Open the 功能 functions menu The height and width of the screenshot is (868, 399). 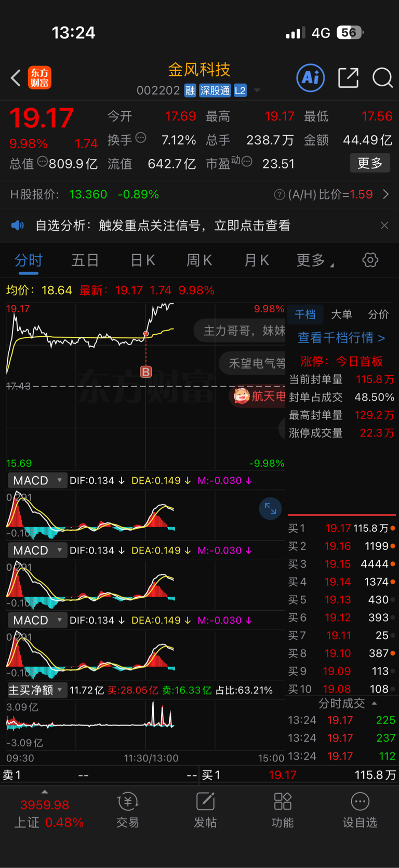coord(283,810)
